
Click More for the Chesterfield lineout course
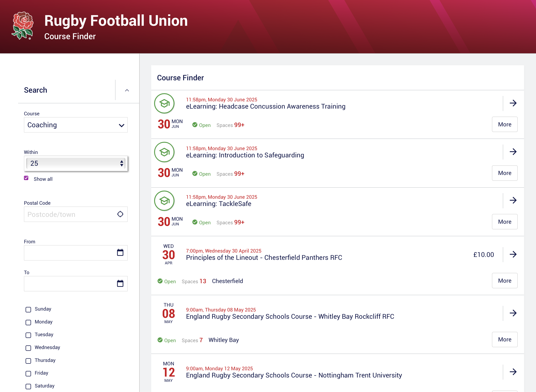[504, 281]
